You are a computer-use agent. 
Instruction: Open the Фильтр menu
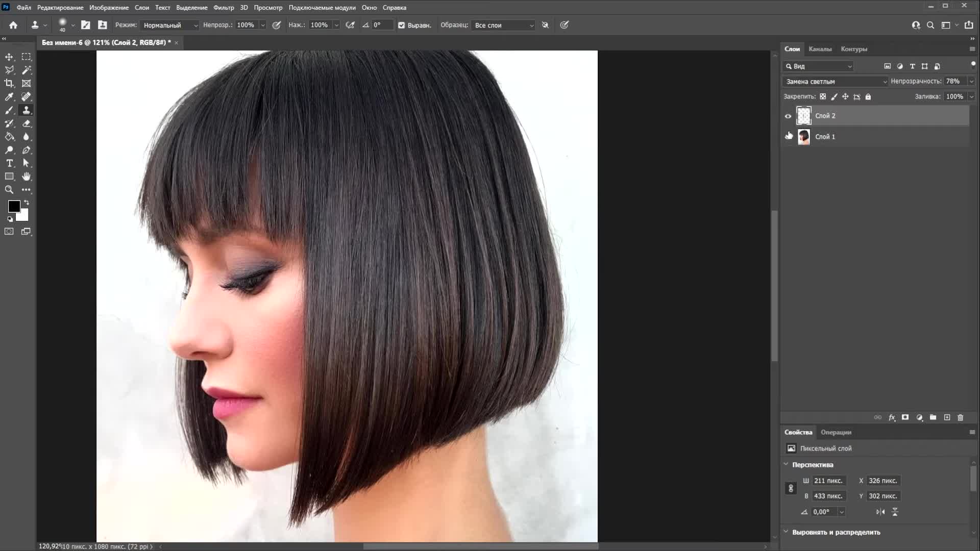click(x=224, y=8)
